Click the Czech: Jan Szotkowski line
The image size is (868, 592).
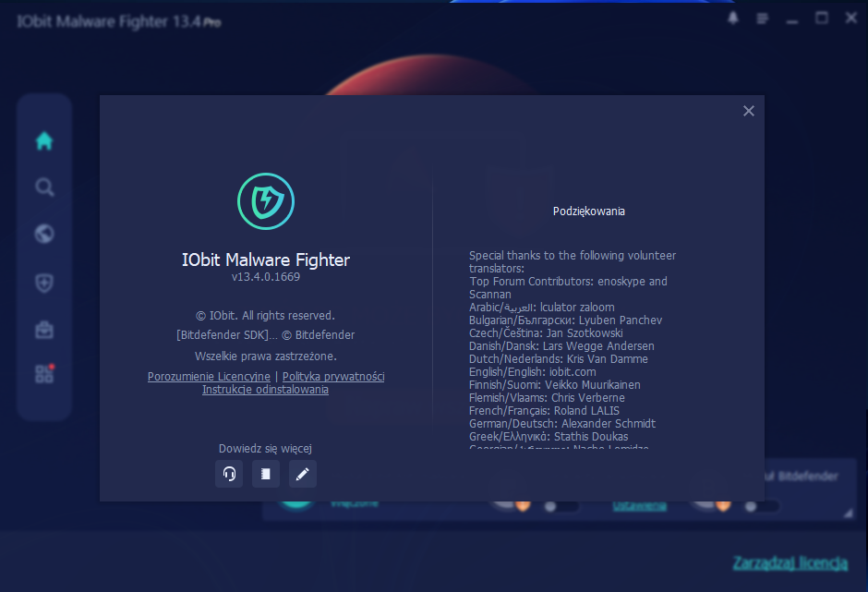point(546,332)
